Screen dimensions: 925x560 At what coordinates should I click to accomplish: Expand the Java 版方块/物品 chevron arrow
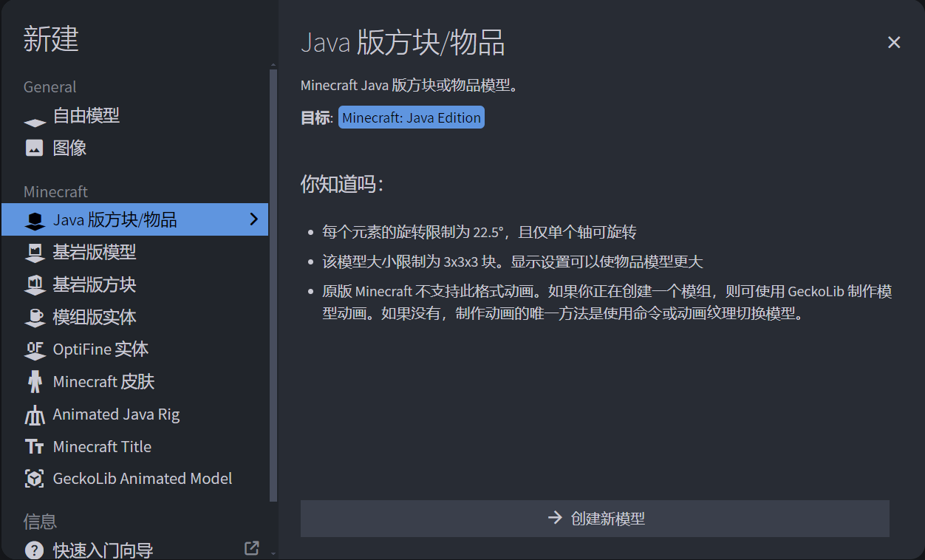coord(253,219)
